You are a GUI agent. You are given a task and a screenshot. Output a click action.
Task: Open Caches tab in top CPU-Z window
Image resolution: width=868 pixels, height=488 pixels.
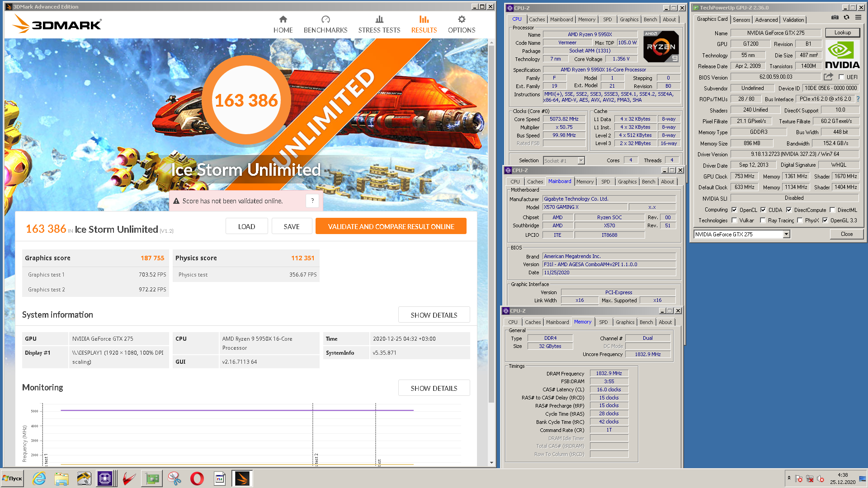[x=537, y=19]
